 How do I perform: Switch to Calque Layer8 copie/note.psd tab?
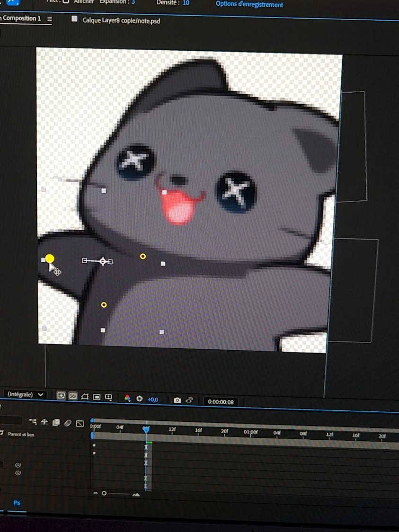(121, 21)
